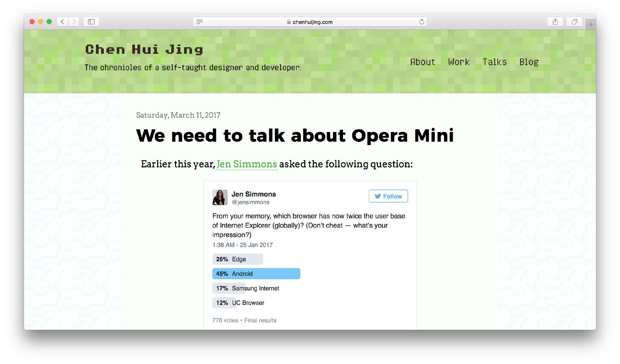The height and width of the screenshot is (364, 620).
Task: Open the Talks page
Action: pos(495,62)
